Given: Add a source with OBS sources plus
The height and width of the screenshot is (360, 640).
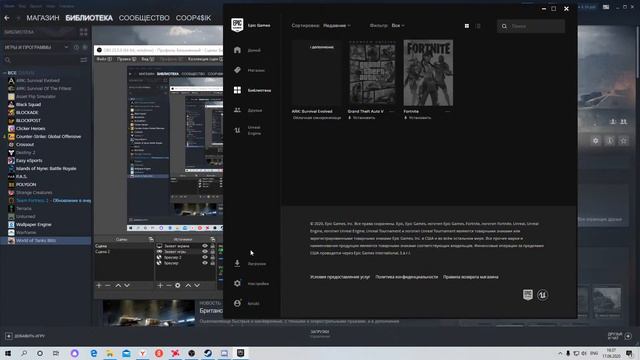Looking at the screenshot, I should [160, 285].
